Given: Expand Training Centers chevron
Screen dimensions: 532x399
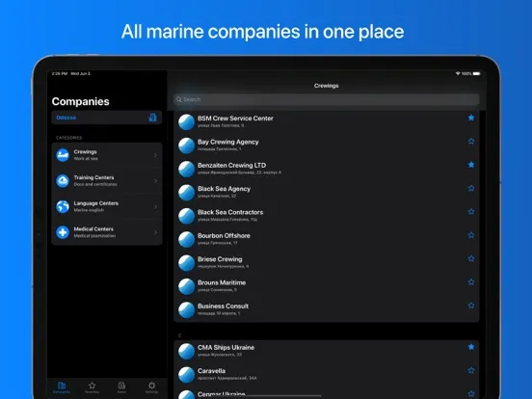Looking at the screenshot, I should 156,181.
